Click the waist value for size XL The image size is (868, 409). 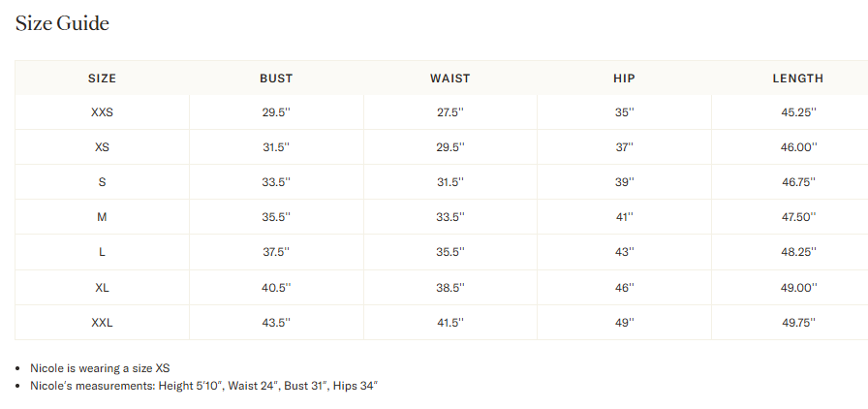(x=450, y=288)
